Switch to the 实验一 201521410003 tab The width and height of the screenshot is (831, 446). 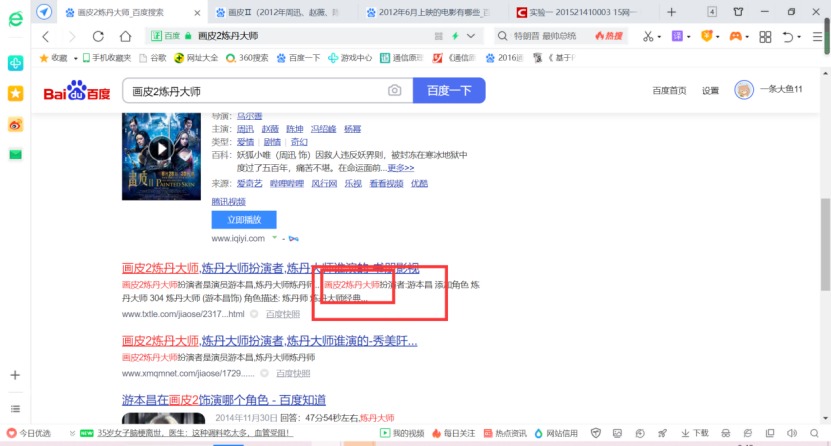pyautogui.click(x=583, y=12)
